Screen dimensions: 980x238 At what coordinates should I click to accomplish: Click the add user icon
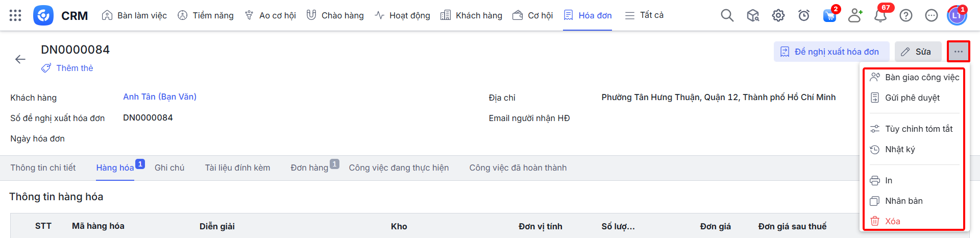click(854, 15)
